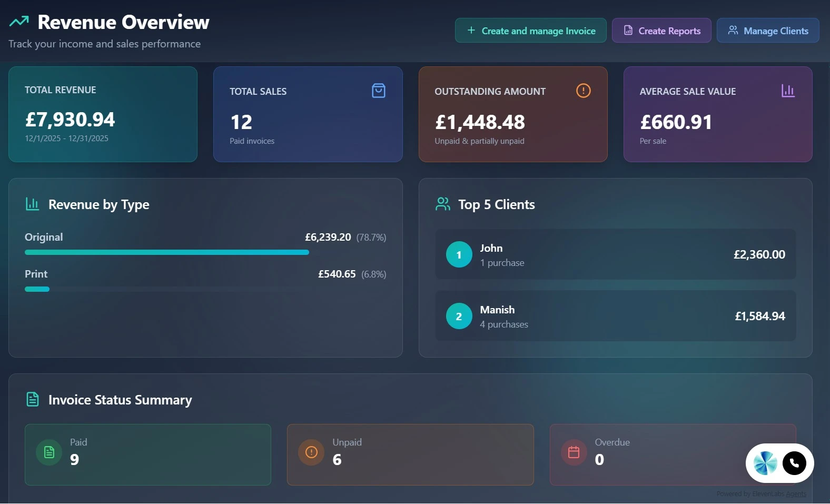Click the chart icon beside Revenue by Type
The image size is (830, 504).
(32, 204)
